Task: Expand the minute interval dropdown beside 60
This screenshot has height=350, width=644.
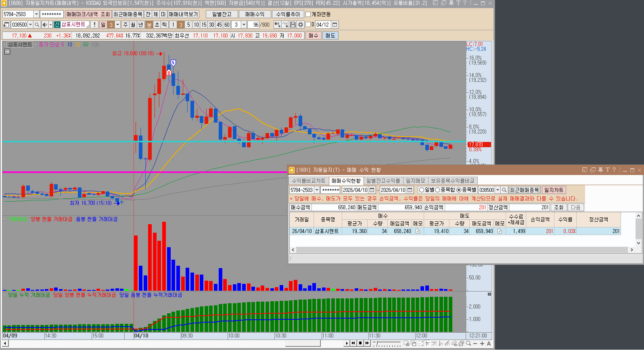Action: [x=244, y=25]
